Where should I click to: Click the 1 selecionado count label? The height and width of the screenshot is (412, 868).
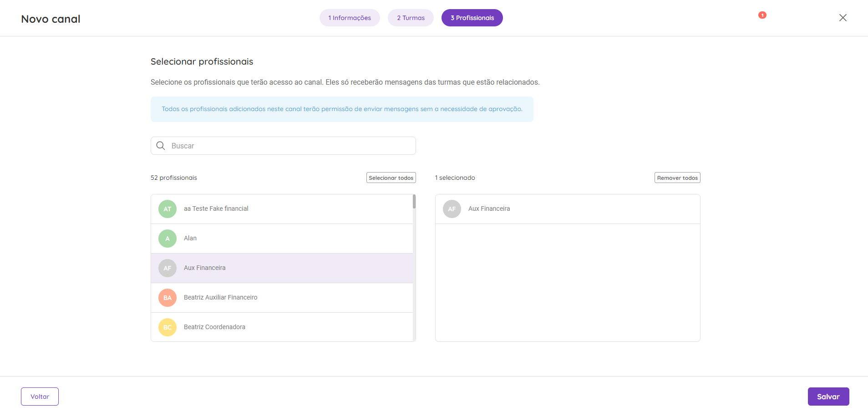tap(455, 178)
